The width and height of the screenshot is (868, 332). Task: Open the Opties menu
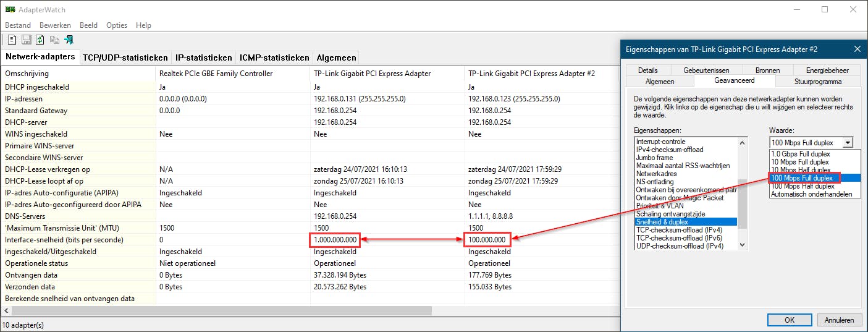coord(117,25)
